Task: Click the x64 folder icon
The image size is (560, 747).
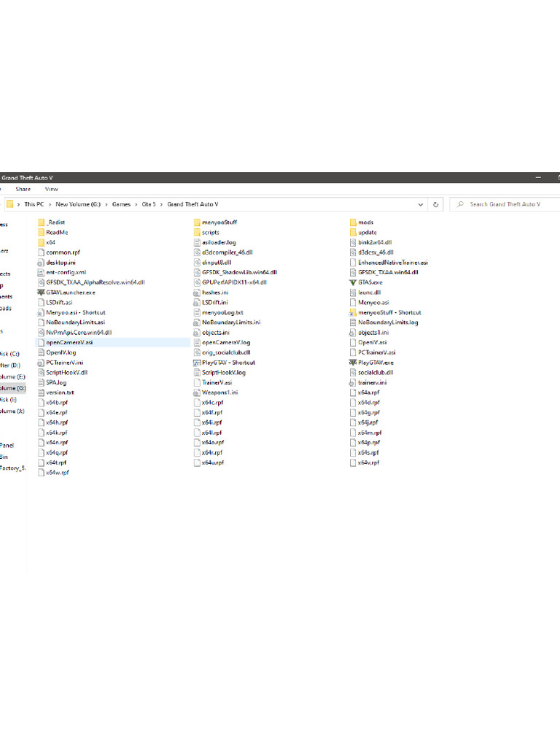Action: pyautogui.click(x=41, y=242)
